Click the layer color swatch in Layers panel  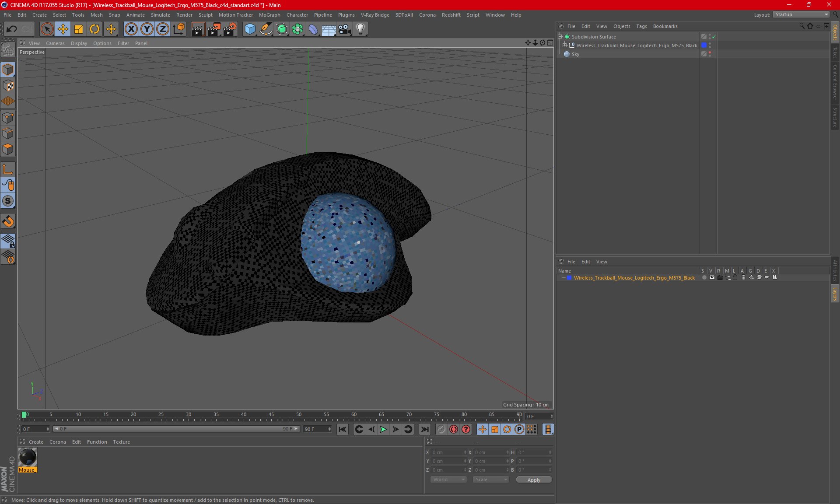tap(569, 278)
